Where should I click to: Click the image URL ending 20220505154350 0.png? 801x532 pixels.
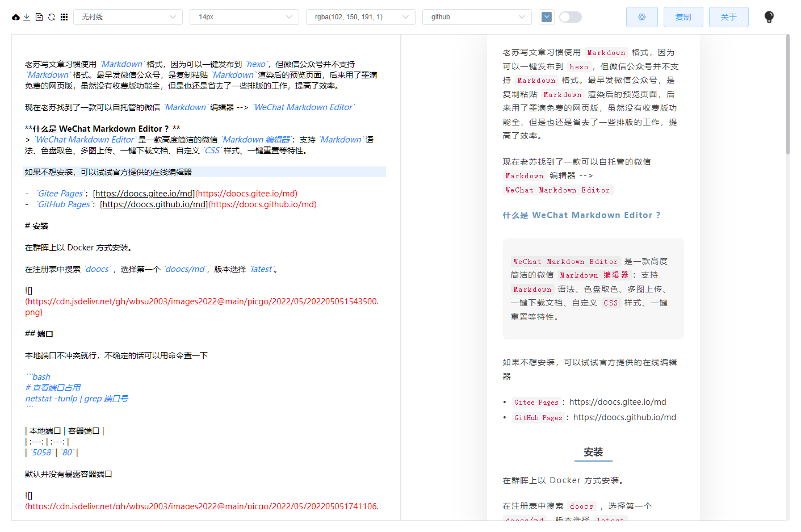coord(202,307)
